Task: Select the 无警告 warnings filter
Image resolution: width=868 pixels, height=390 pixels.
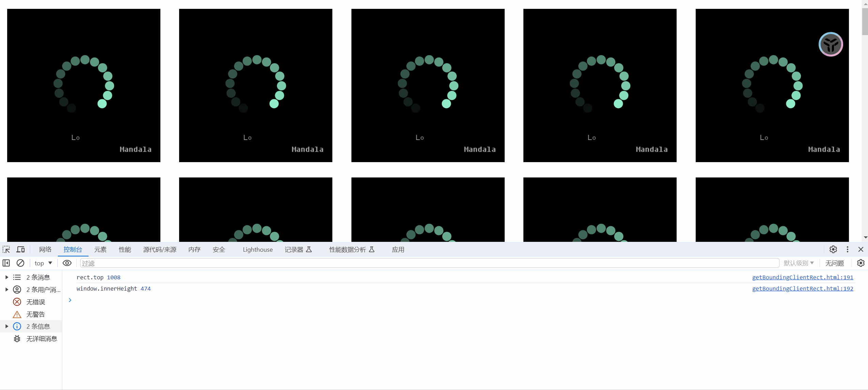Action: [x=35, y=314]
